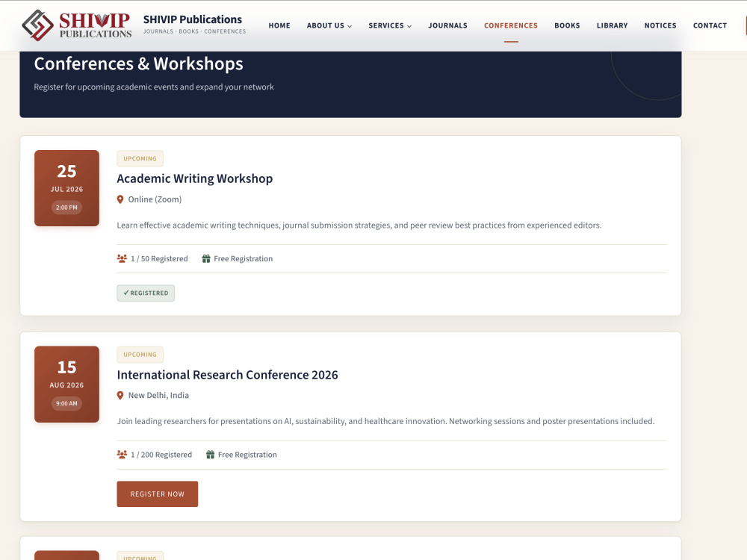Open the Journals menu item

tap(447, 25)
